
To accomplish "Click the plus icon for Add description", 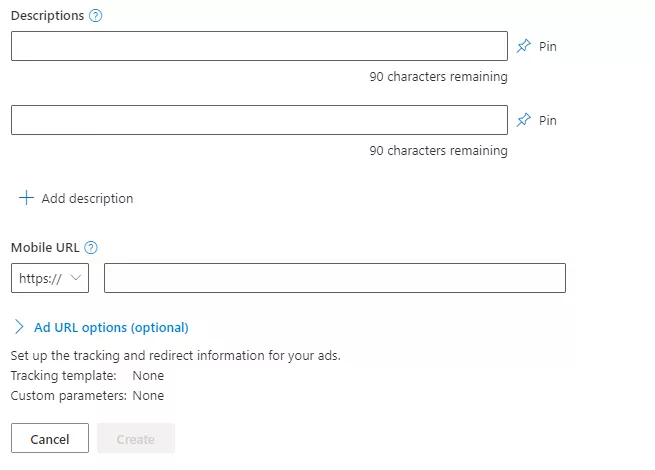I will [x=26, y=198].
